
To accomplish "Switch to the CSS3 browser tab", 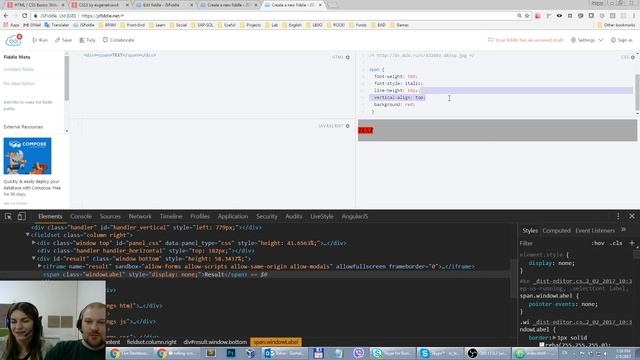I will [100, 5].
